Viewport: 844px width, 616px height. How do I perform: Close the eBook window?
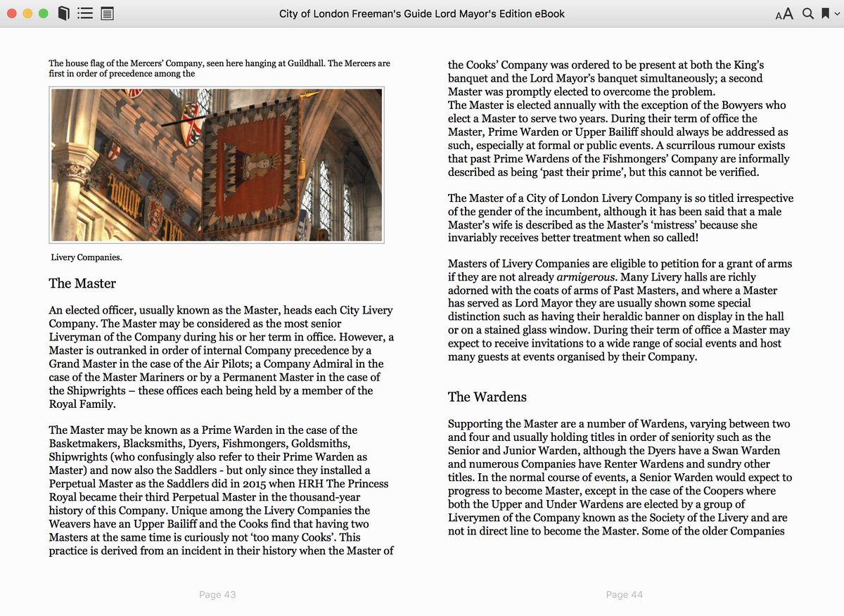(x=13, y=13)
